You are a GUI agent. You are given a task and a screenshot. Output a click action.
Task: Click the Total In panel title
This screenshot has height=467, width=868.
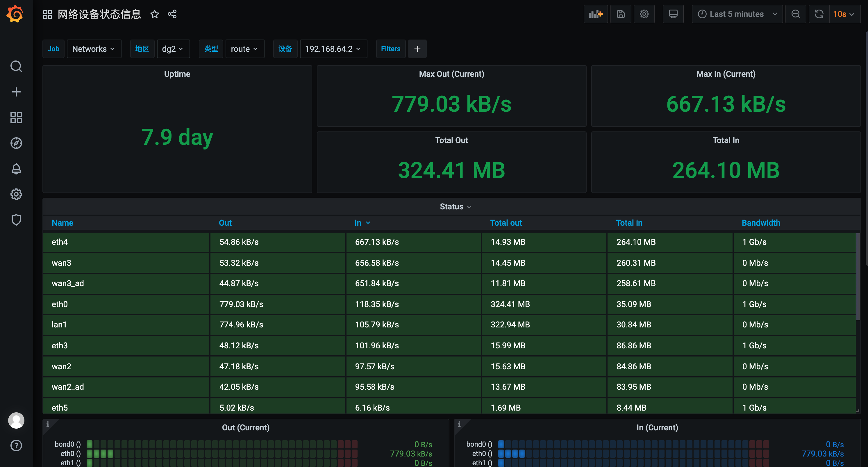(726, 140)
